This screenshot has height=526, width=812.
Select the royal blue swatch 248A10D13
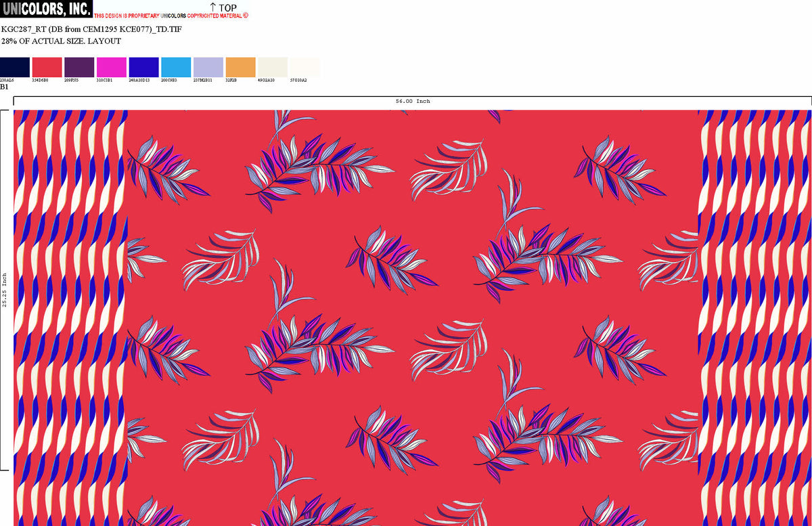point(143,67)
